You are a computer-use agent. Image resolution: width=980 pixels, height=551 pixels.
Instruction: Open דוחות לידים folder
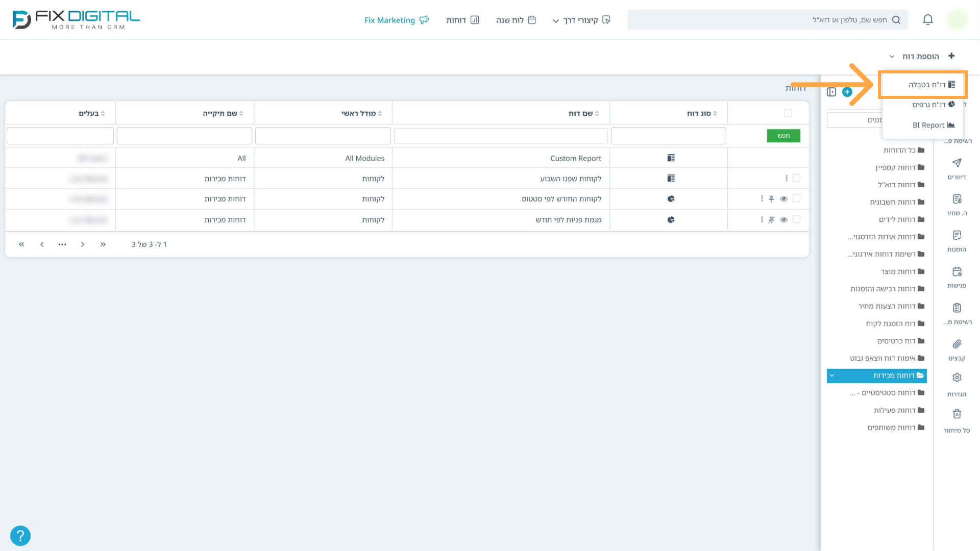[901, 219]
